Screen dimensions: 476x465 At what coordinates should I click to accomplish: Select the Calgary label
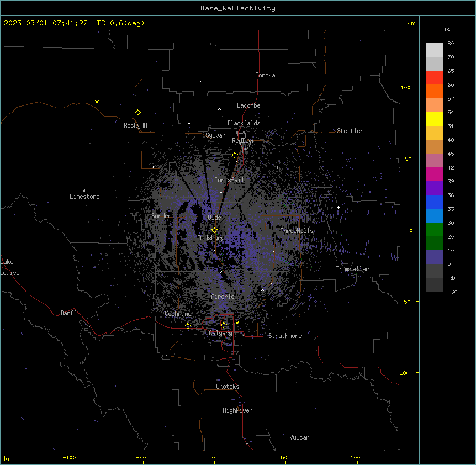221,333
